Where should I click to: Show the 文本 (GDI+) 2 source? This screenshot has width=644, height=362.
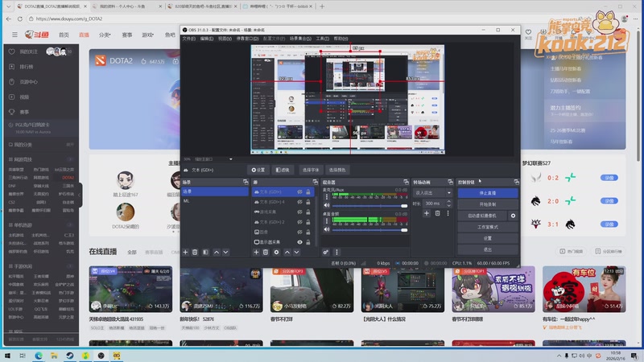(x=299, y=222)
